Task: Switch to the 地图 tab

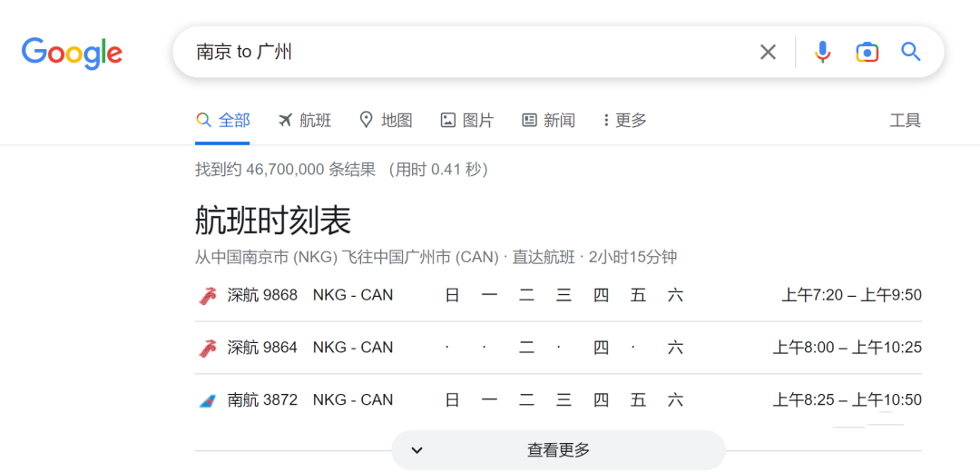Action: (386, 121)
